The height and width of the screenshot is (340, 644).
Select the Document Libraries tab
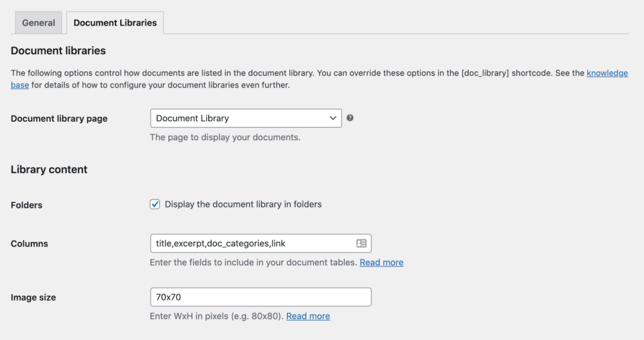[x=115, y=23]
